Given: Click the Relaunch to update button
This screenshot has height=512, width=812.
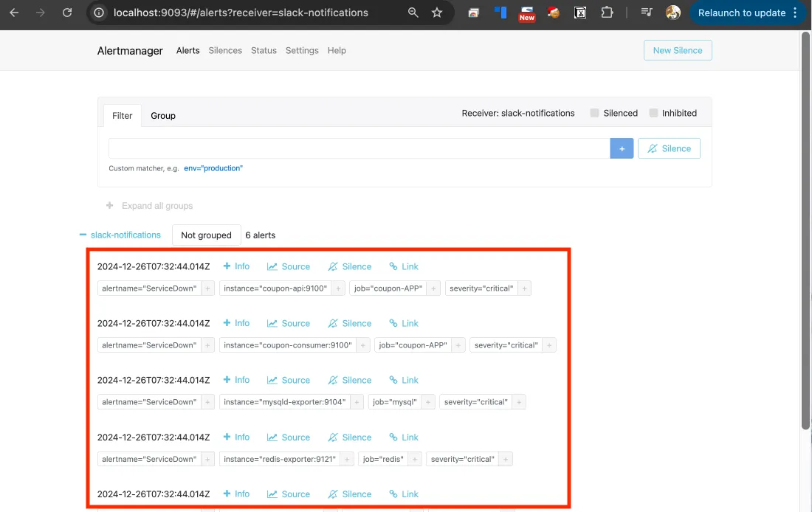Looking at the screenshot, I should tap(741, 13).
